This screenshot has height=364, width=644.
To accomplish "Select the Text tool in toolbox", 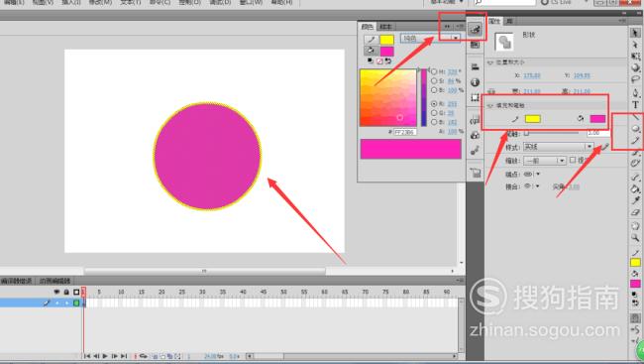I will (x=635, y=105).
